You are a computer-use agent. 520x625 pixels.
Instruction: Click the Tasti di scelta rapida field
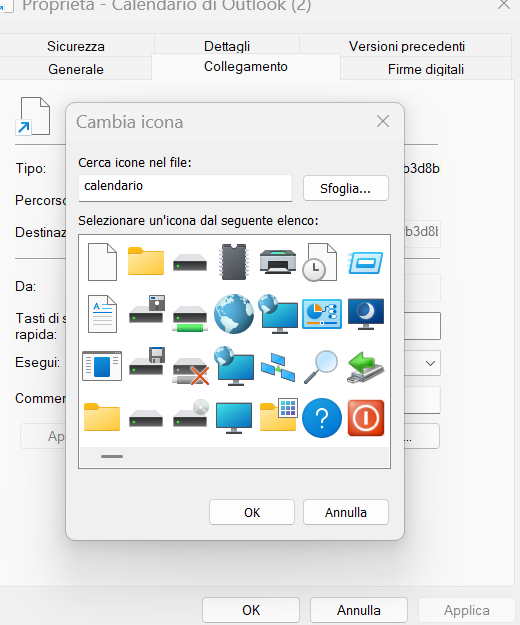[x=422, y=326]
